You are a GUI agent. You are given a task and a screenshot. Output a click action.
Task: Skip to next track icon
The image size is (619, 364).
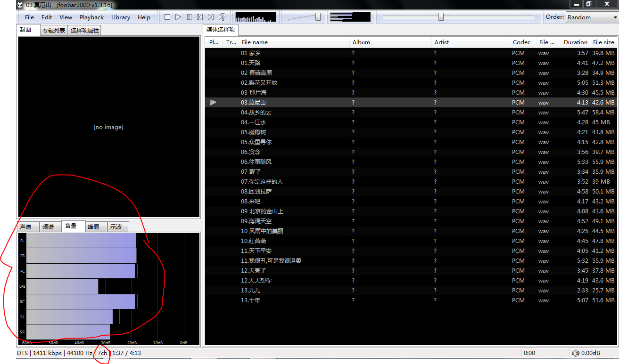(211, 16)
